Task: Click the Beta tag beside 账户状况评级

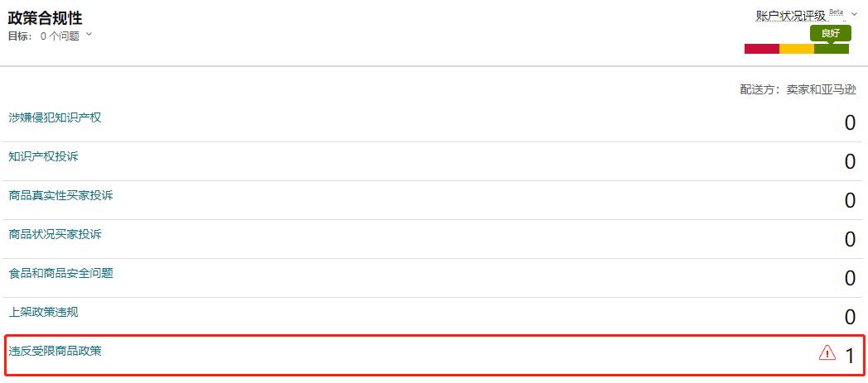Action: pyautogui.click(x=836, y=12)
